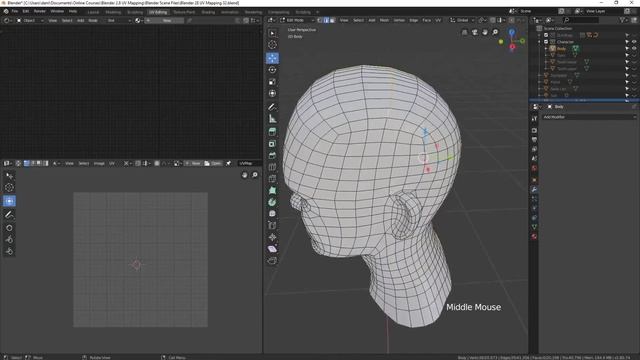Image resolution: width=640 pixels, height=360 pixels.
Task: Expand the Body object in outliner
Action: click(x=546, y=49)
